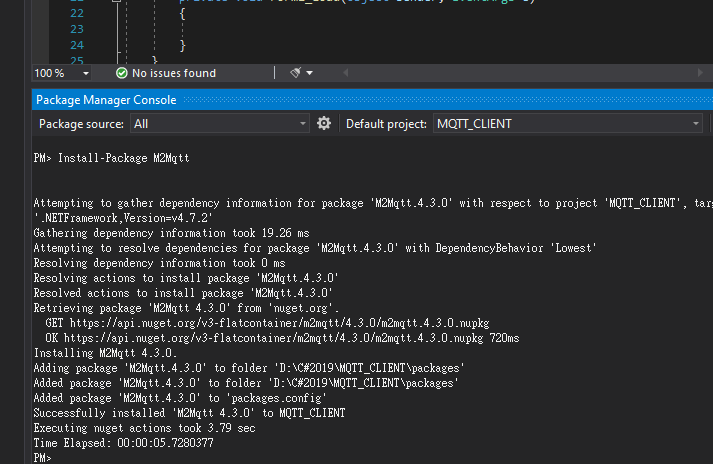Open the code cleanup dropdown arrow
713x464 pixels.
[310, 73]
